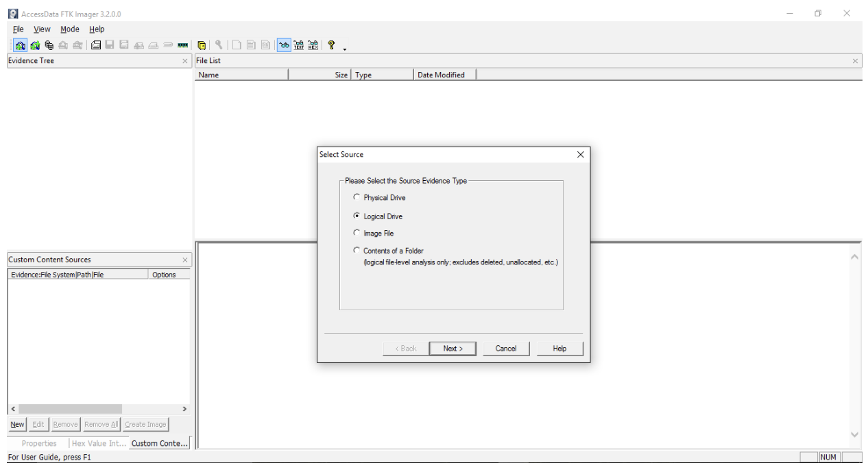
Task: Click the Verify Drive/Image toolbar icon
Action: pos(169,45)
